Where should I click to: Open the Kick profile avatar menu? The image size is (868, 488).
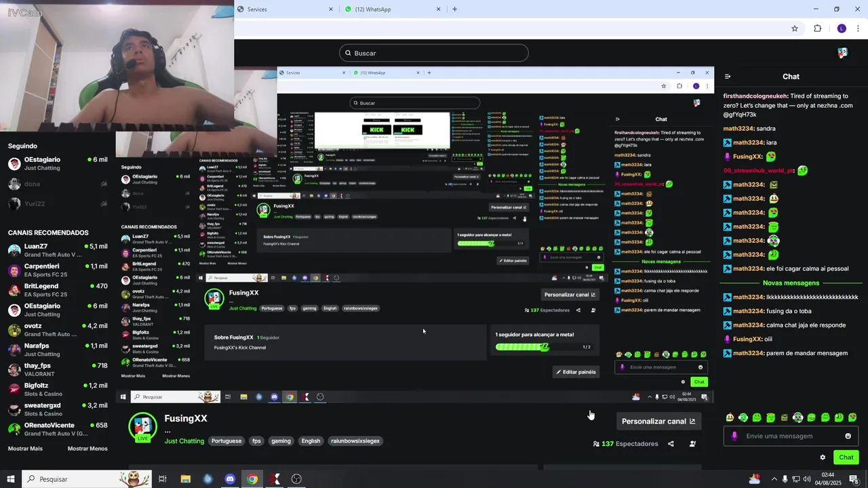point(842,53)
